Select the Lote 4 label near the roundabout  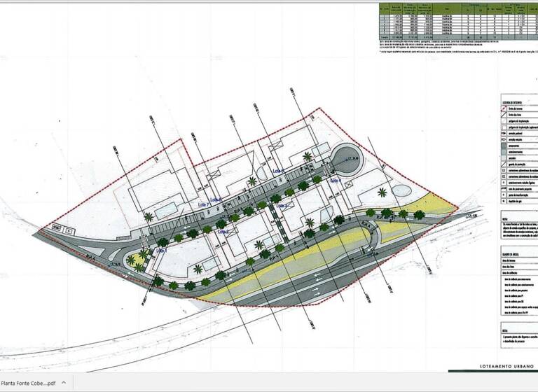tap(334, 181)
